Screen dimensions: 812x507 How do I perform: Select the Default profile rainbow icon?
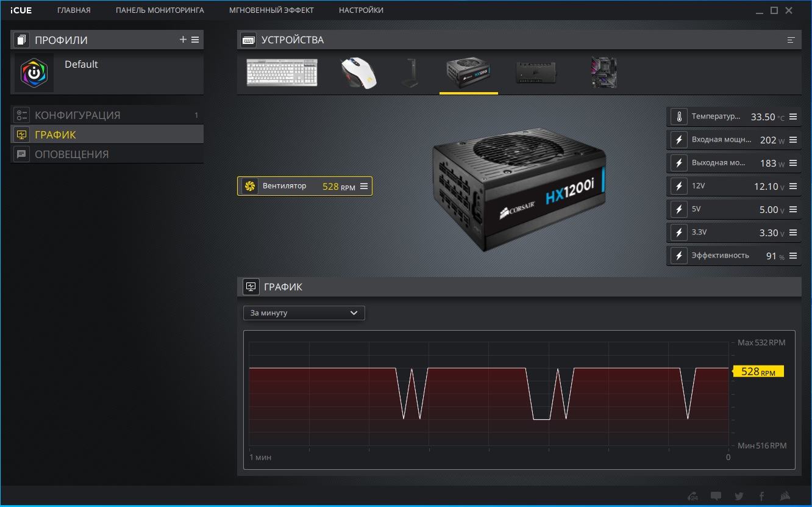pyautogui.click(x=34, y=73)
